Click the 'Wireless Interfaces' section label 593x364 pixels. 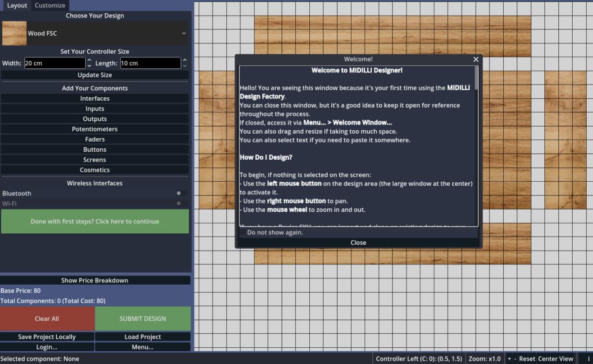tap(94, 183)
